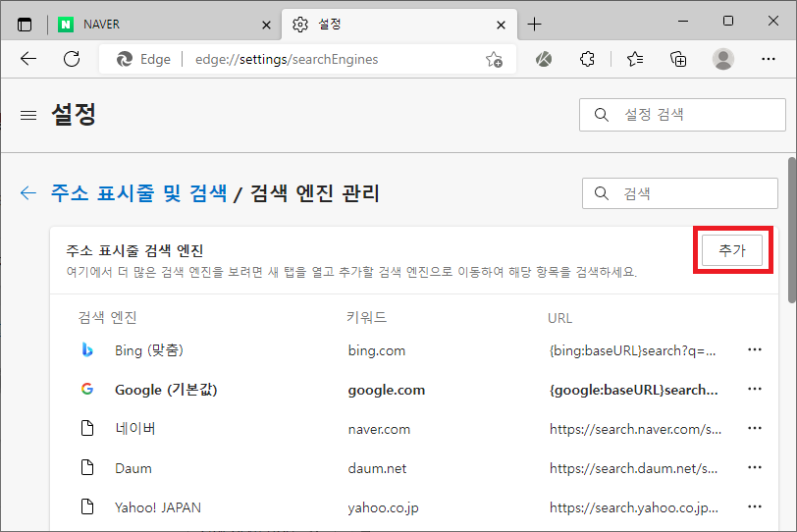Click the edge://settings/searchEngines address bar

point(308,60)
